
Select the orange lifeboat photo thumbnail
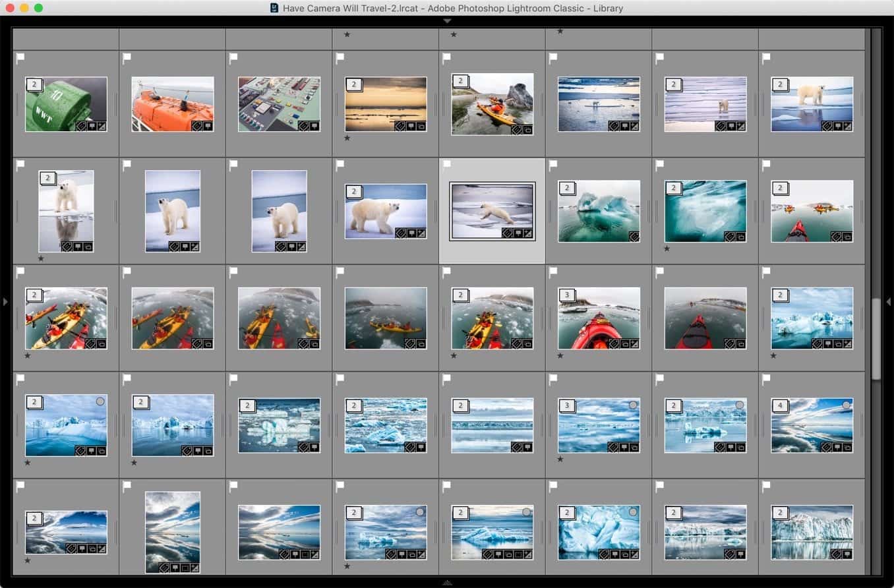pos(173,104)
